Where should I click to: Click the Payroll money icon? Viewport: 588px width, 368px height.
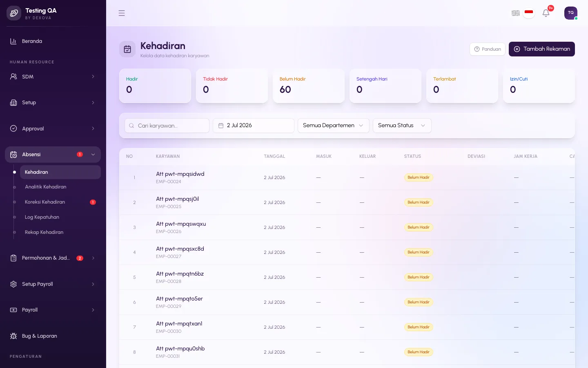(x=13, y=310)
